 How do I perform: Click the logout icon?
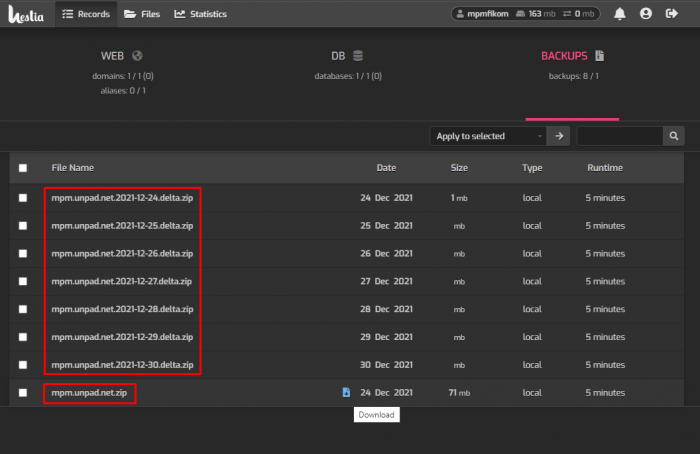coord(671,14)
